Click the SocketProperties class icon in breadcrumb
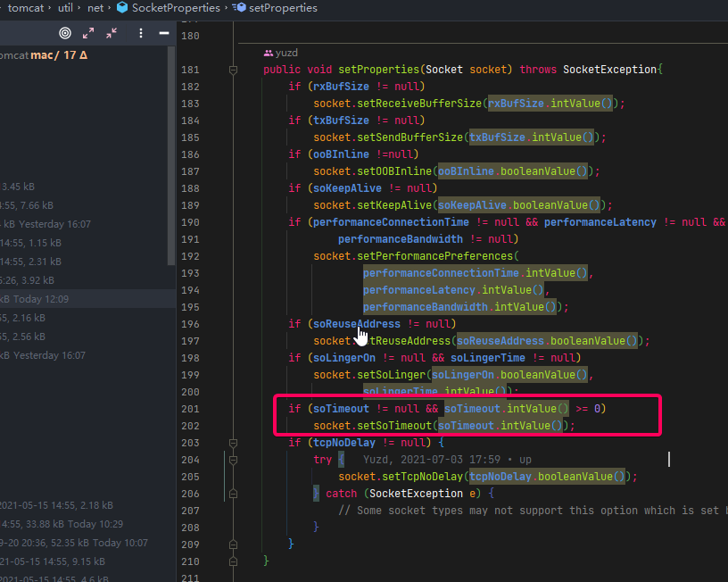 click(x=121, y=8)
